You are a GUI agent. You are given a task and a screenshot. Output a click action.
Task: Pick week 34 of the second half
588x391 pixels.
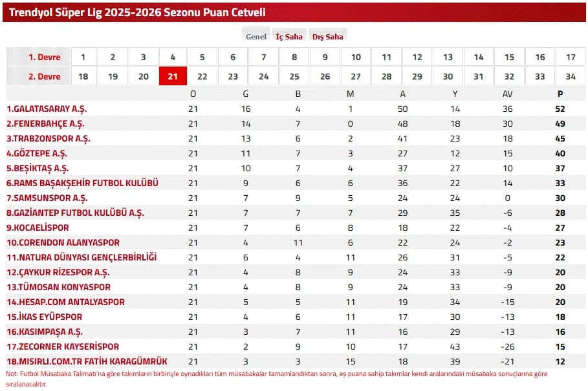click(571, 76)
